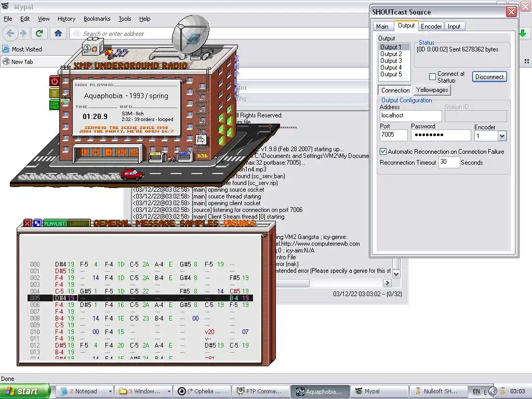Open the SAMPLES info tab

(199, 223)
